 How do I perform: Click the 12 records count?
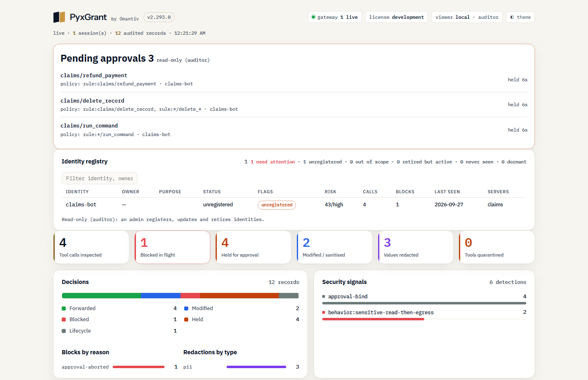coord(284,282)
